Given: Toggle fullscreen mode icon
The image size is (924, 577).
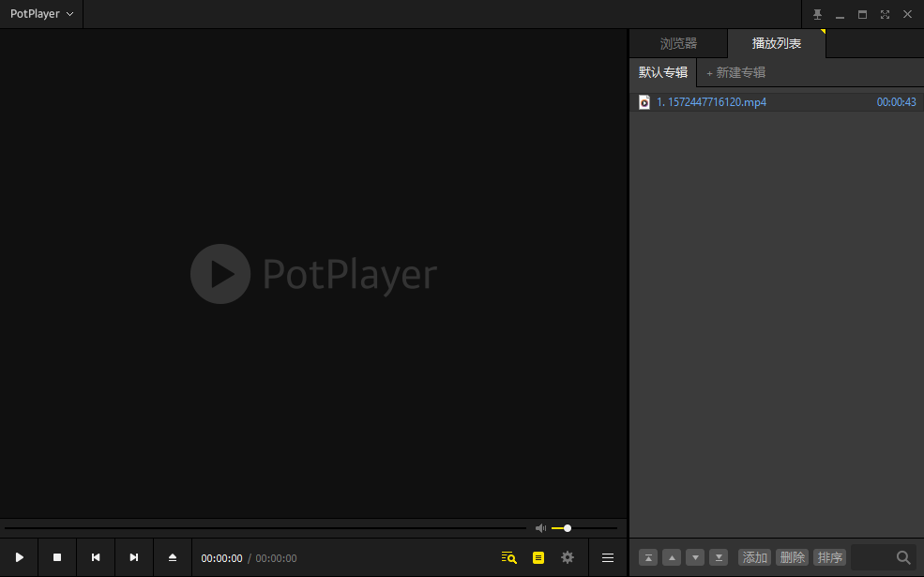Looking at the screenshot, I should pyautogui.click(x=885, y=14).
